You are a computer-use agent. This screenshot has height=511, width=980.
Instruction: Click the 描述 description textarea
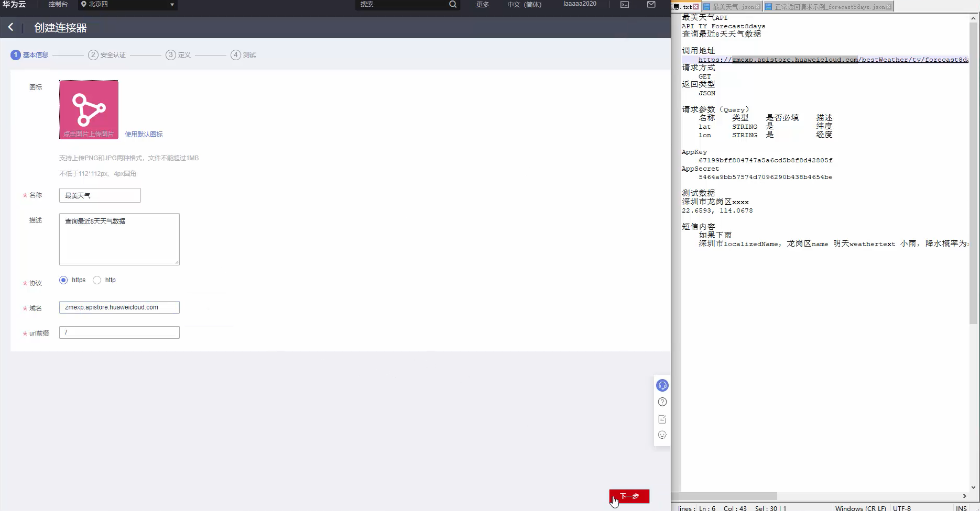pyautogui.click(x=119, y=239)
